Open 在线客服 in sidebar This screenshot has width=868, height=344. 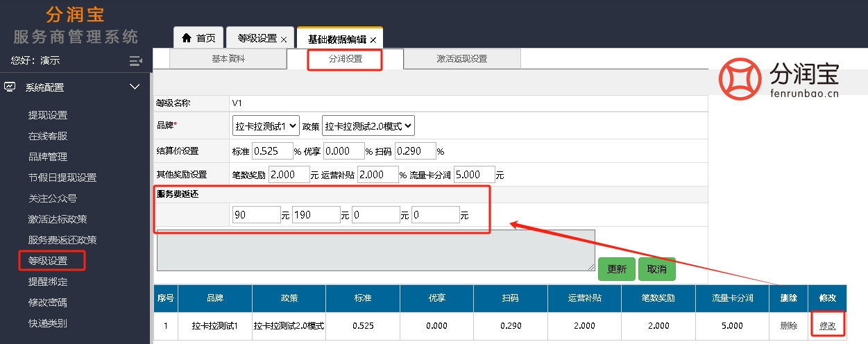[x=48, y=136]
